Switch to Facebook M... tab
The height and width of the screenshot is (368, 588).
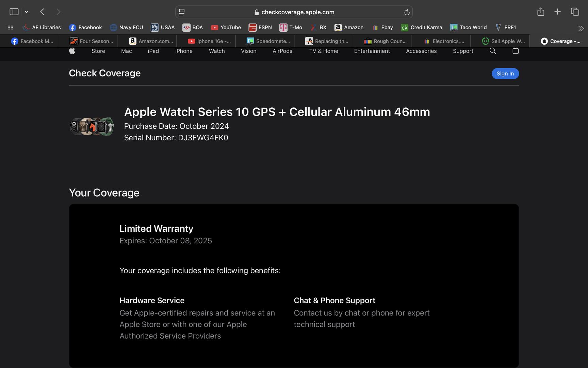click(30, 41)
